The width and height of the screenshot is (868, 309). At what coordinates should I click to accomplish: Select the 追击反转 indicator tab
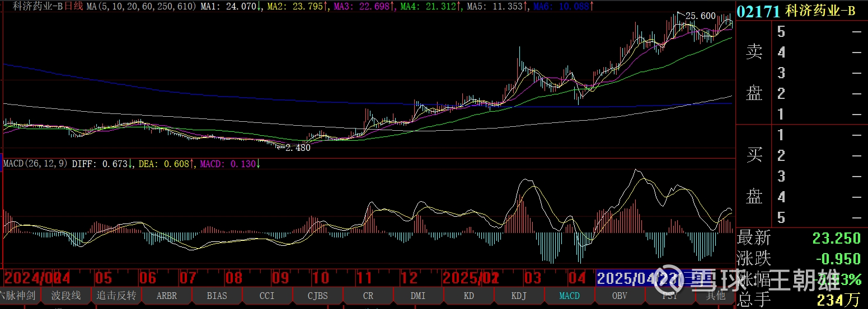click(x=116, y=296)
